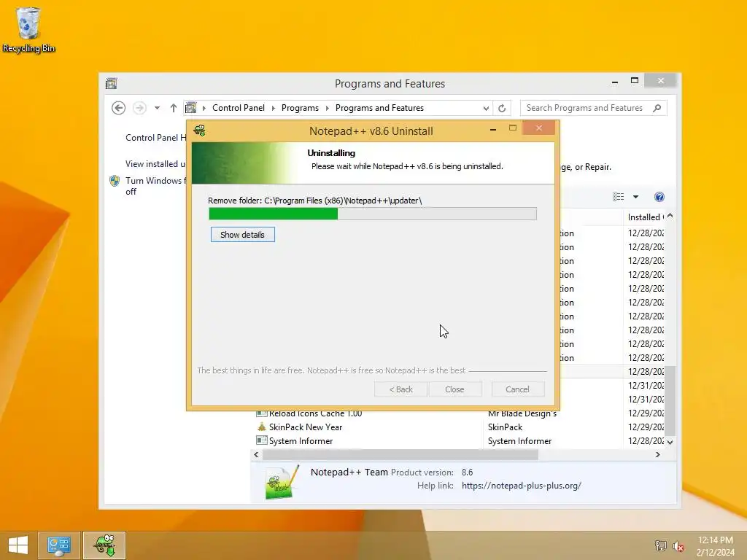Click the forward navigation arrow
Screen dimensions: 747x560
pyautogui.click(x=139, y=108)
